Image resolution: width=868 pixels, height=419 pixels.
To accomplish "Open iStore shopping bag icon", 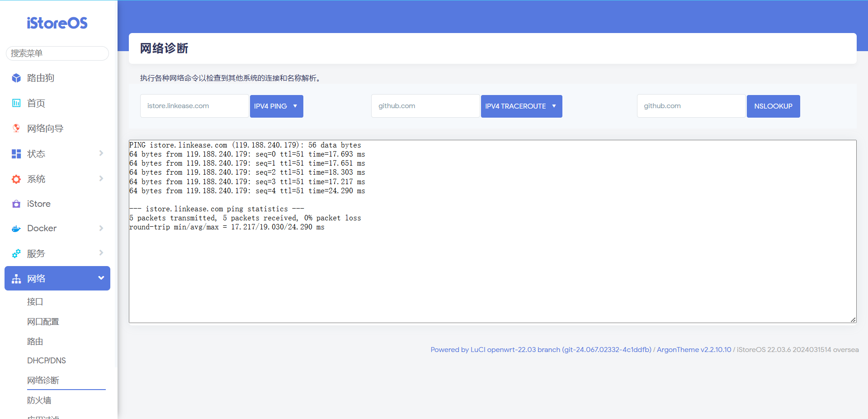I will coord(16,204).
